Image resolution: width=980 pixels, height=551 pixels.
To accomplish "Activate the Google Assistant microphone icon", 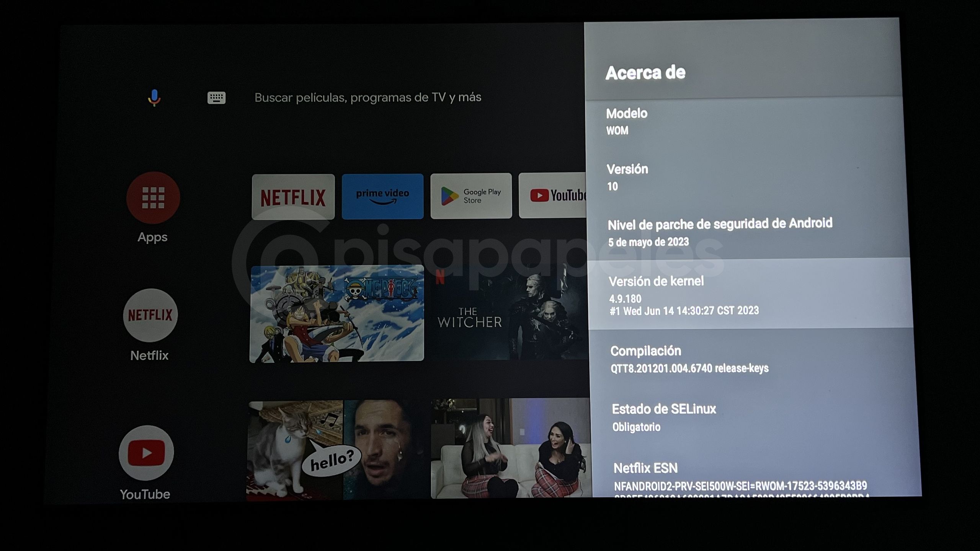I will click(x=154, y=98).
